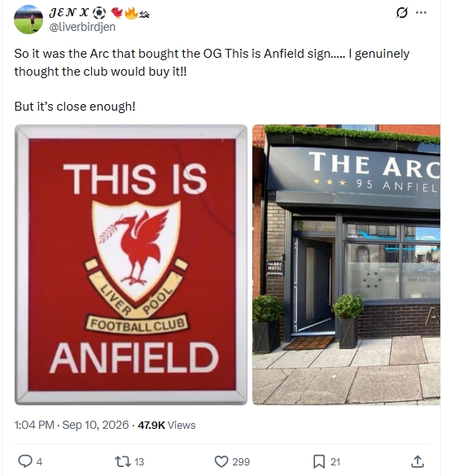Open the three-dot more options menu

coord(421,13)
